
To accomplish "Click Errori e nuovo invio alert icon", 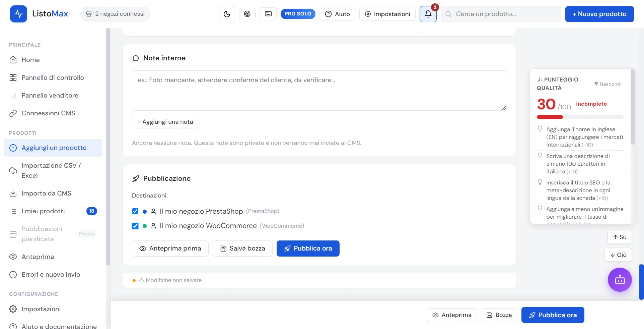I will pos(13,275).
